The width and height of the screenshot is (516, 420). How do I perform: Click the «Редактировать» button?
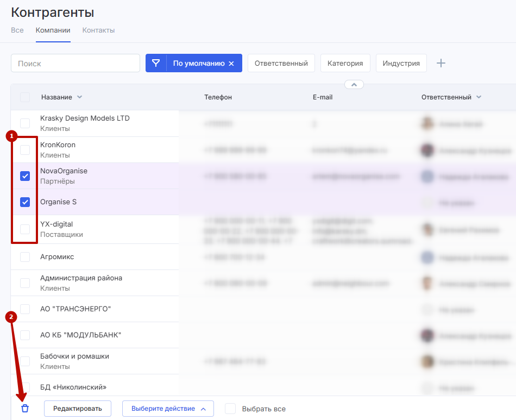tap(77, 409)
